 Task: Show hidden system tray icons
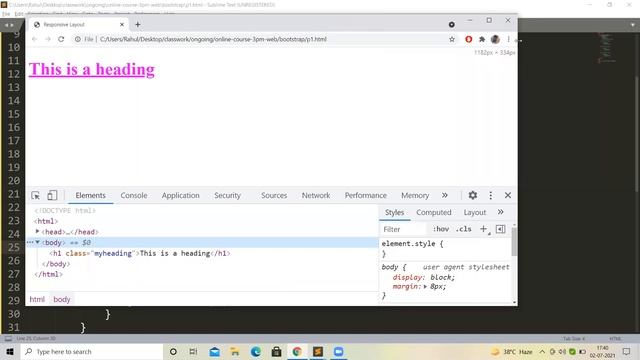pyautogui.click(x=542, y=351)
